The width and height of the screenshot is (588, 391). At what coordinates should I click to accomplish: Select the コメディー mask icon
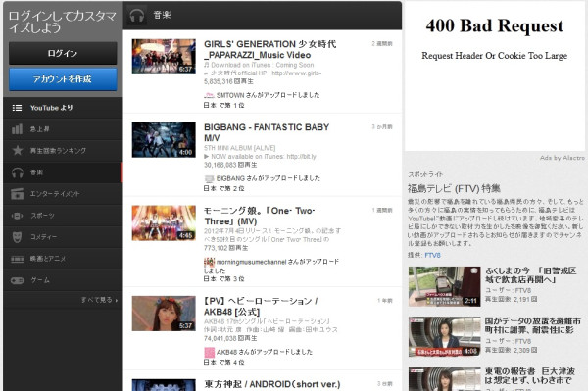(18, 237)
